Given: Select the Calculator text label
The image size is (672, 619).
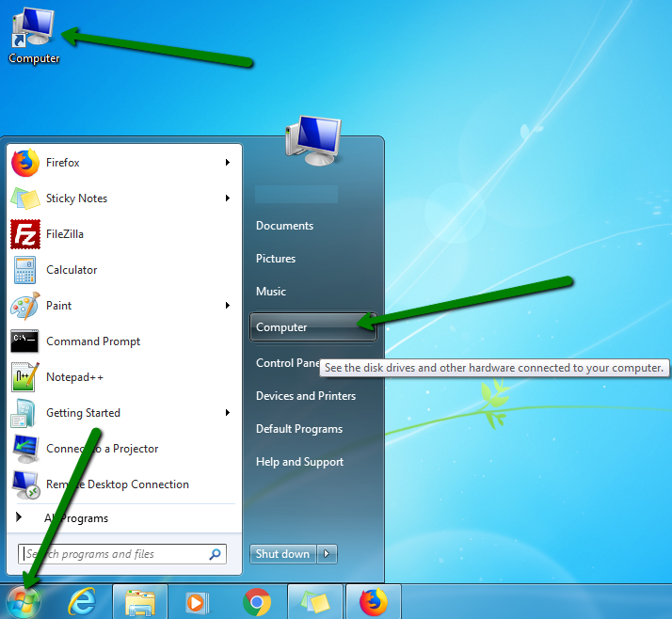Looking at the screenshot, I should [x=72, y=270].
